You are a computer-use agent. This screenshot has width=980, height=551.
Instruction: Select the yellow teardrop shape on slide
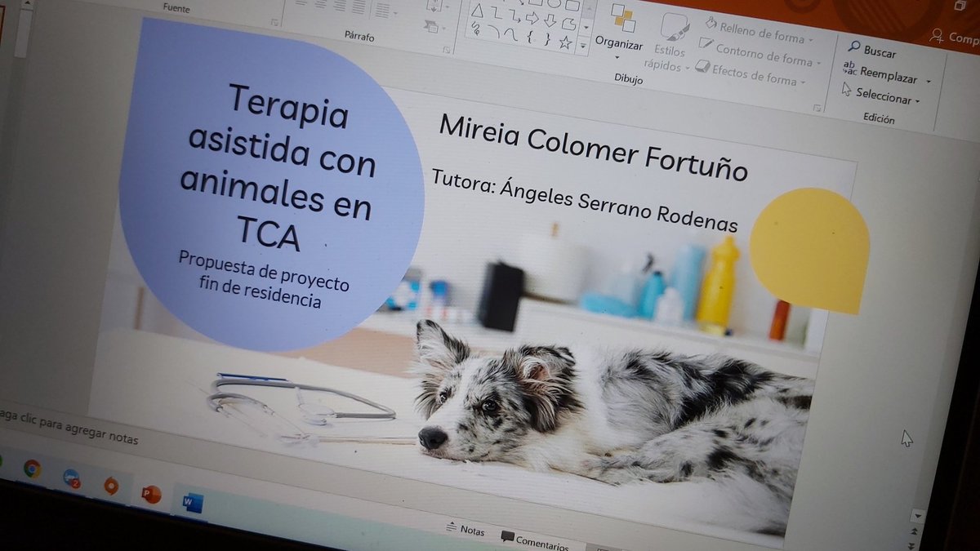point(808,250)
